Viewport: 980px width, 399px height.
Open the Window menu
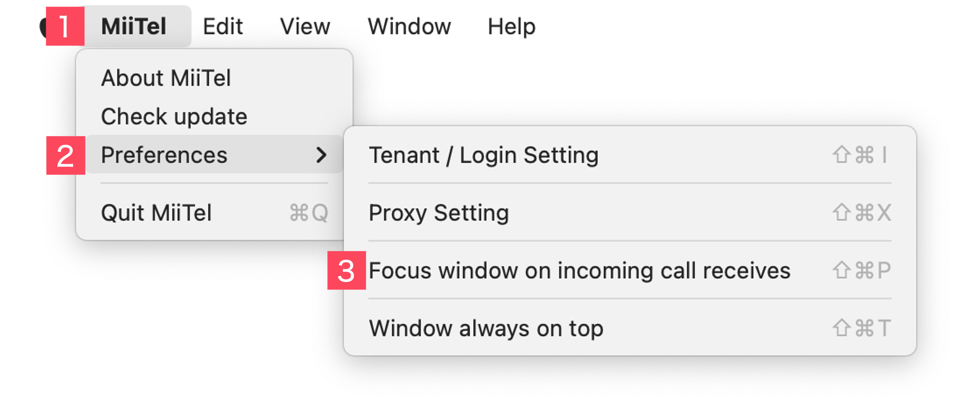pos(409,26)
